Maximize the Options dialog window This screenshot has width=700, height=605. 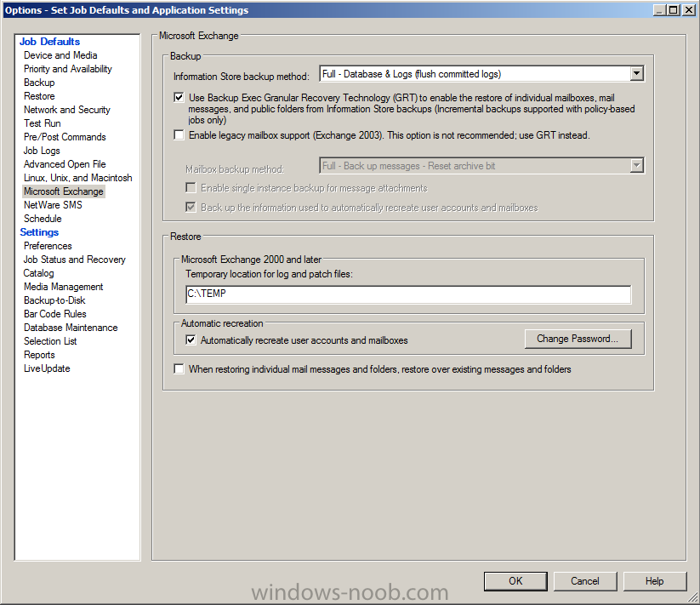(x=674, y=10)
